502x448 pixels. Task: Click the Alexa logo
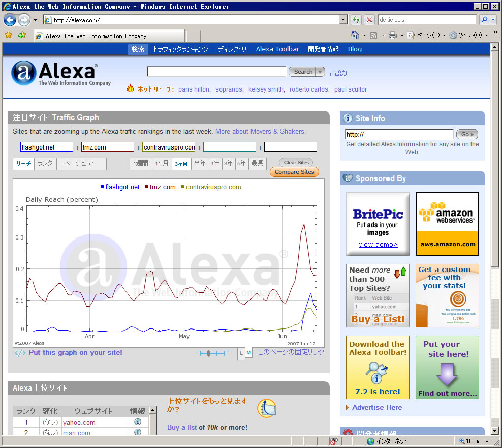click(61, 74)
